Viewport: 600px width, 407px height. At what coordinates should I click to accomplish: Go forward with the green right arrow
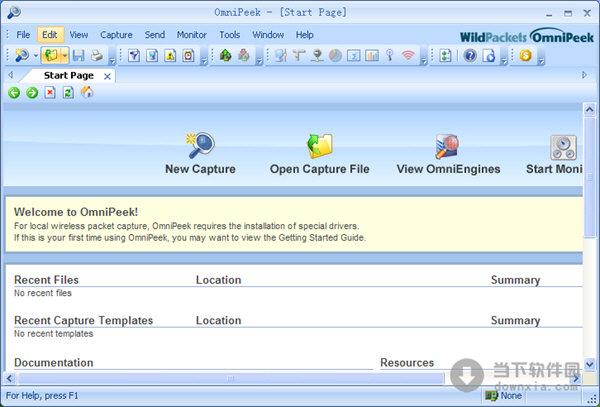tap(32, 93)
